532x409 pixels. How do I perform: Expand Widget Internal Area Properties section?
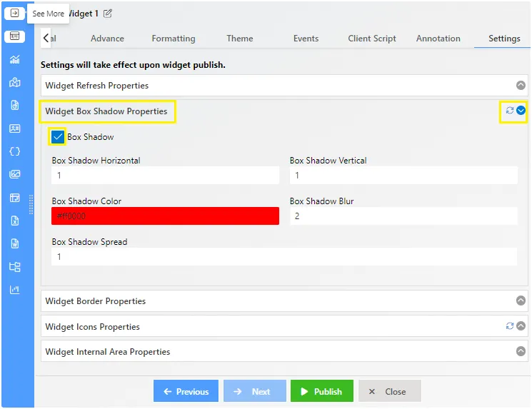pos(521,351)
